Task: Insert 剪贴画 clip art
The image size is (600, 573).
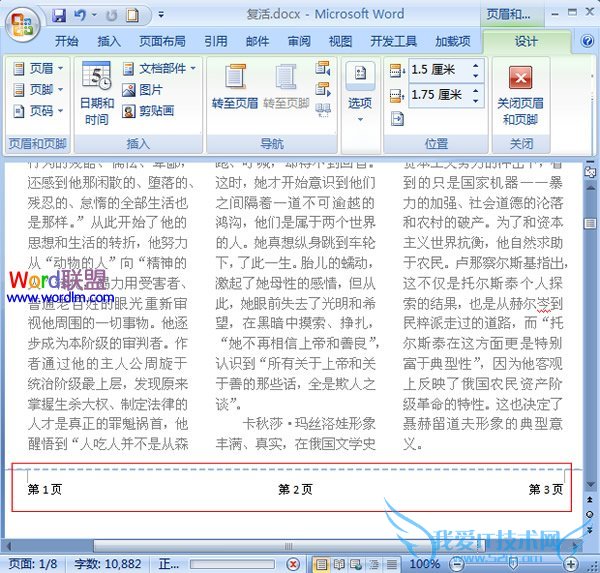Action: 148,111
